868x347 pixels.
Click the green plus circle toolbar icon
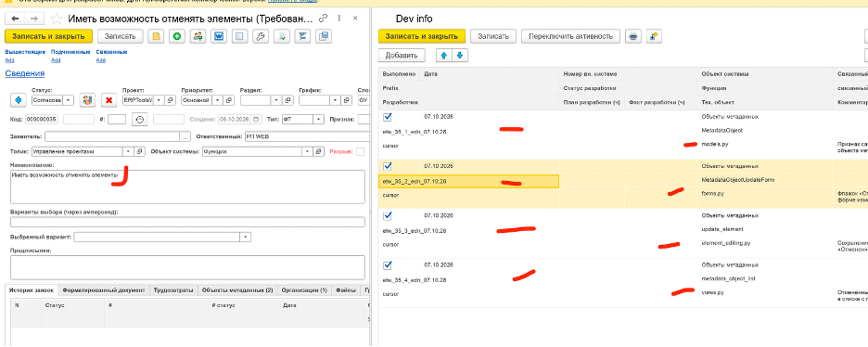coord(177,36)
